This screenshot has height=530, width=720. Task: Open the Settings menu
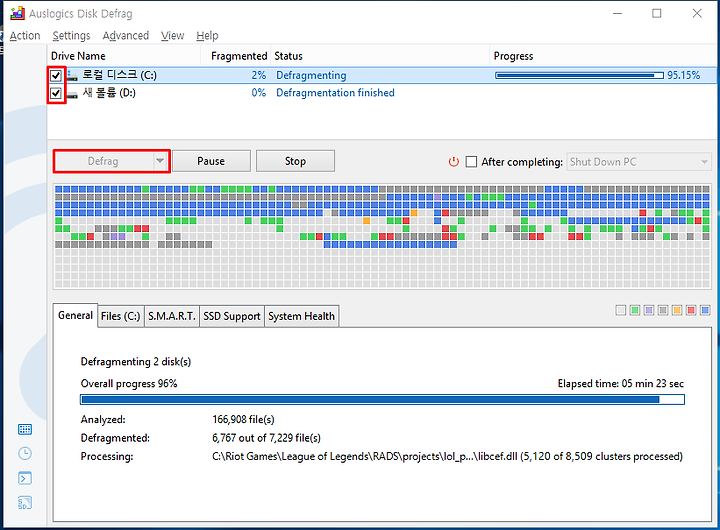(x=71, y=36)
